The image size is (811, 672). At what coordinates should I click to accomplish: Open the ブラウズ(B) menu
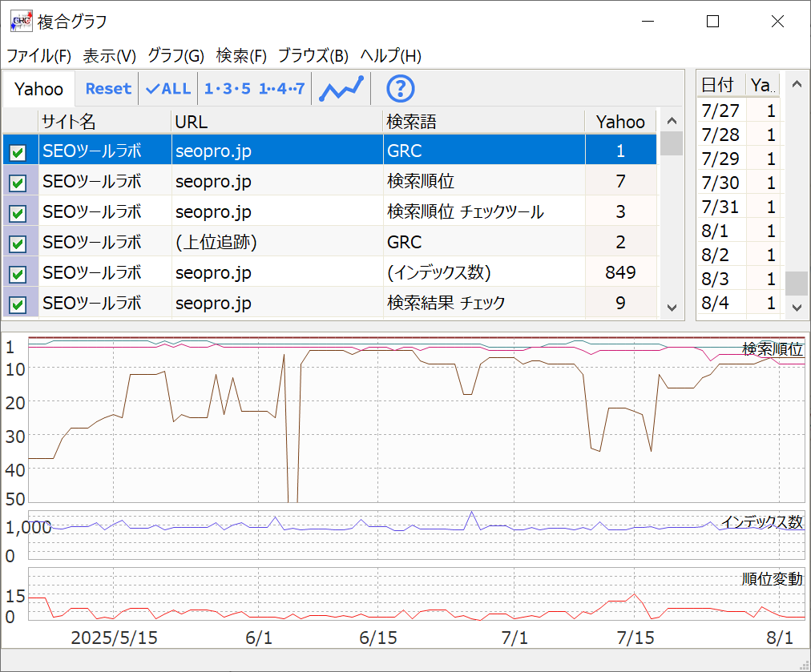pyautogui.click(x=313, y=55)
